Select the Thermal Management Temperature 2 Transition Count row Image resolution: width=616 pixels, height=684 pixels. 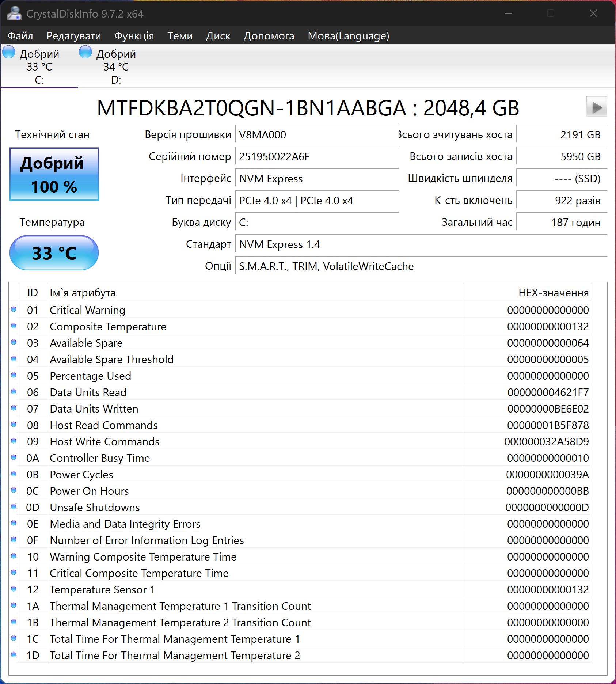[x=300, y=622]
